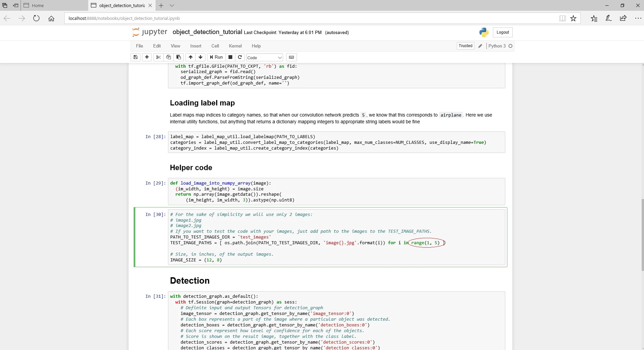Open the Kernel menu

coord(235,46)
